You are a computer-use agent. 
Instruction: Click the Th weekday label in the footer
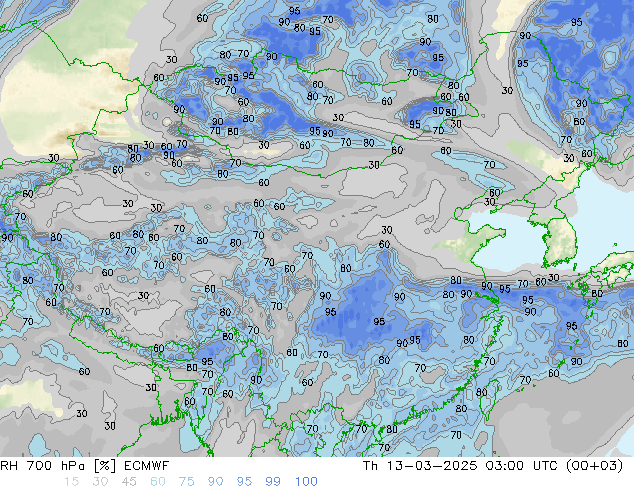click(x=370, y=466)
